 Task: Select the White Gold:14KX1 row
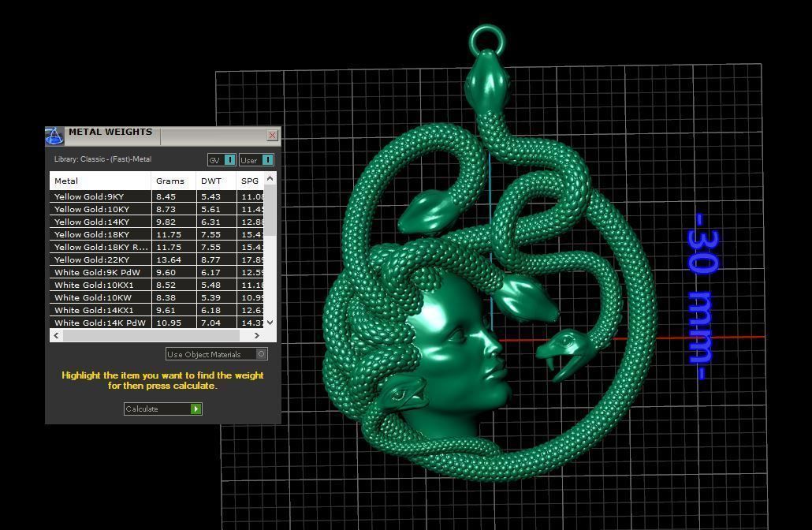click(x=157, y=310)
